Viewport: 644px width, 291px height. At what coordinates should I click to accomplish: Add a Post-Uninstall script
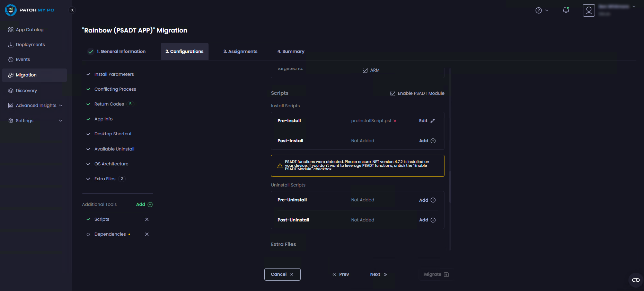pos(427,220)
